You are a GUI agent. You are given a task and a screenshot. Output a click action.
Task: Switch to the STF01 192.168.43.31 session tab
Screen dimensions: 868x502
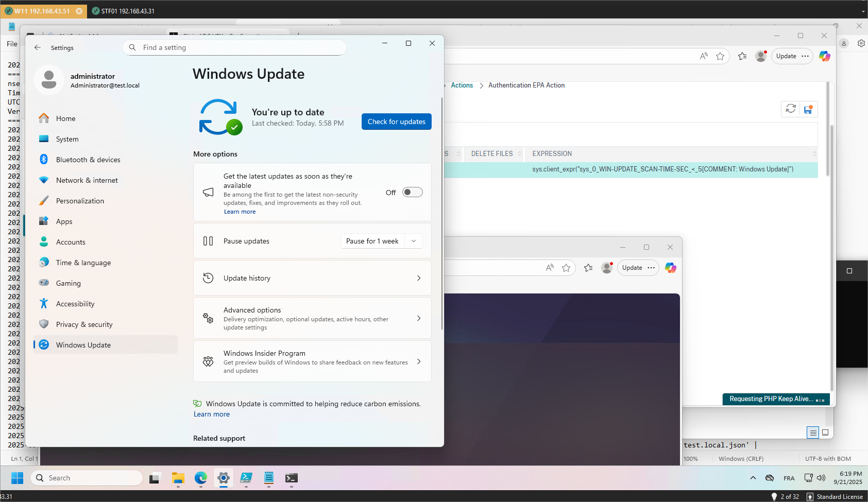[x=124, y=11]
